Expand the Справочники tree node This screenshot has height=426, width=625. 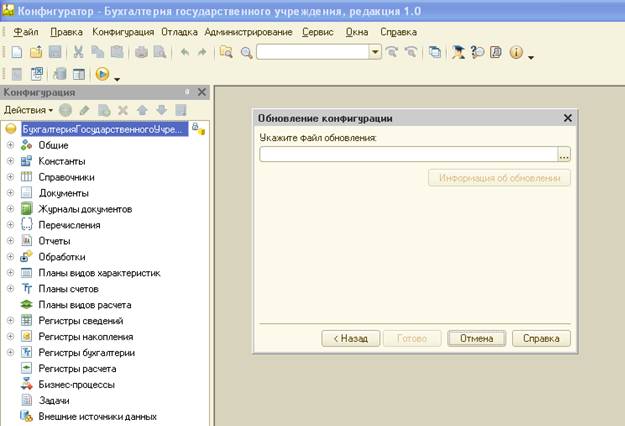click(11, 177)
